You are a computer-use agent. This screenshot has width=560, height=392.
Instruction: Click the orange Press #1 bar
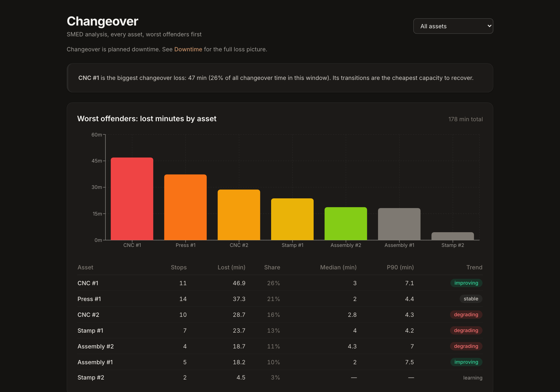coord(185,207)
